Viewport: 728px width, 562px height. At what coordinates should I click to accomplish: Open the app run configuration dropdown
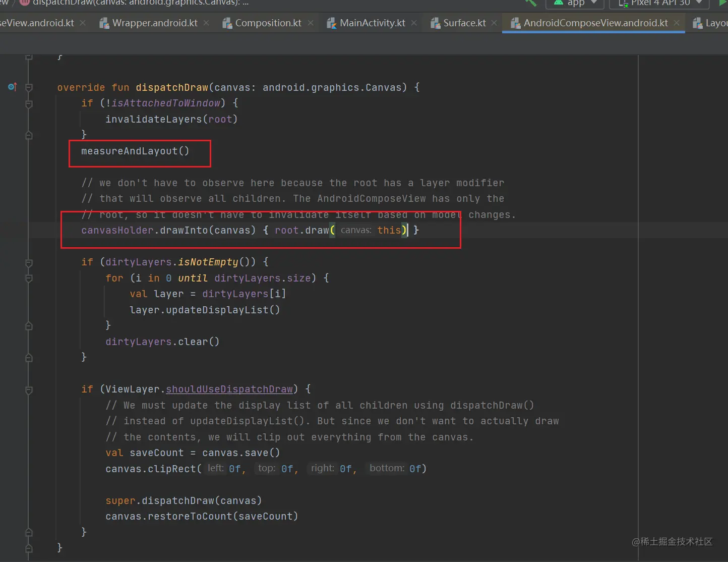[x=575, y=3]
